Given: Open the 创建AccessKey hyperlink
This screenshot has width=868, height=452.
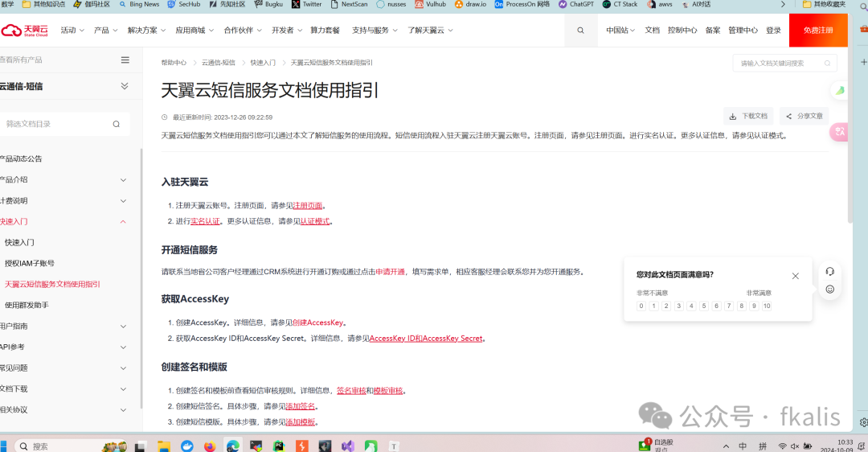Looking at the screenshot, I should click(x=317, y=323).
